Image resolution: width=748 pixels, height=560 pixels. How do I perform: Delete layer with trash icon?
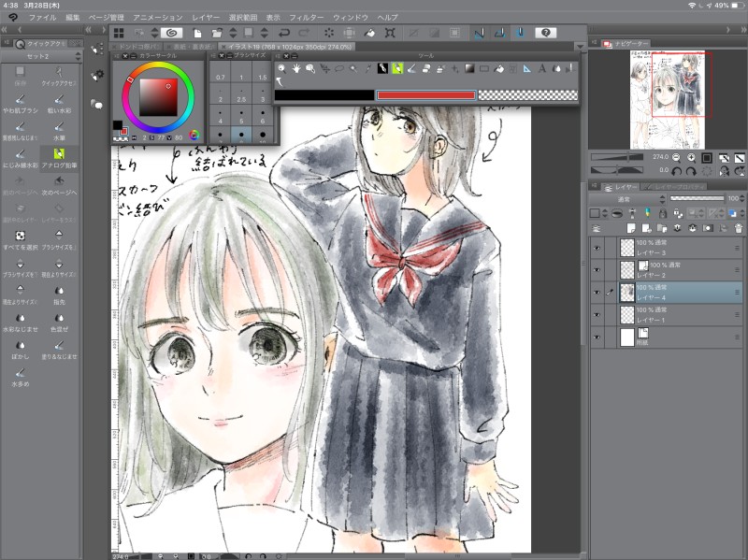(x=739, y=228)
